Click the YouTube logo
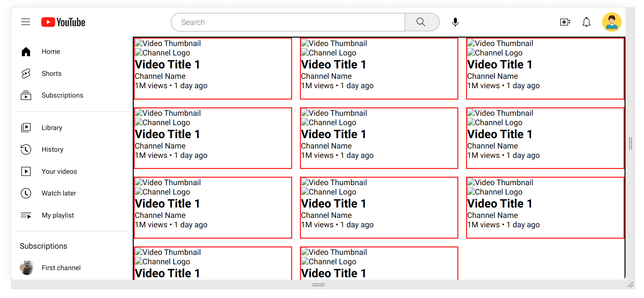This screenshot has height=298, width=644. tap(63, 22)
